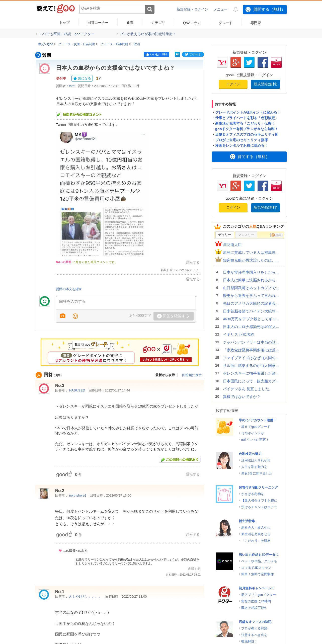Open the メニュー dropdown

220,9
